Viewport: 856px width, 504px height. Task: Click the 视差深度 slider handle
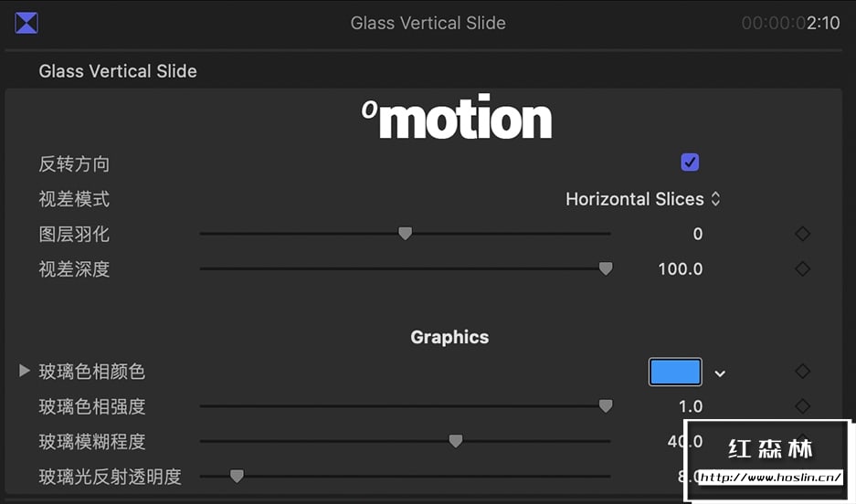[605, 268]
